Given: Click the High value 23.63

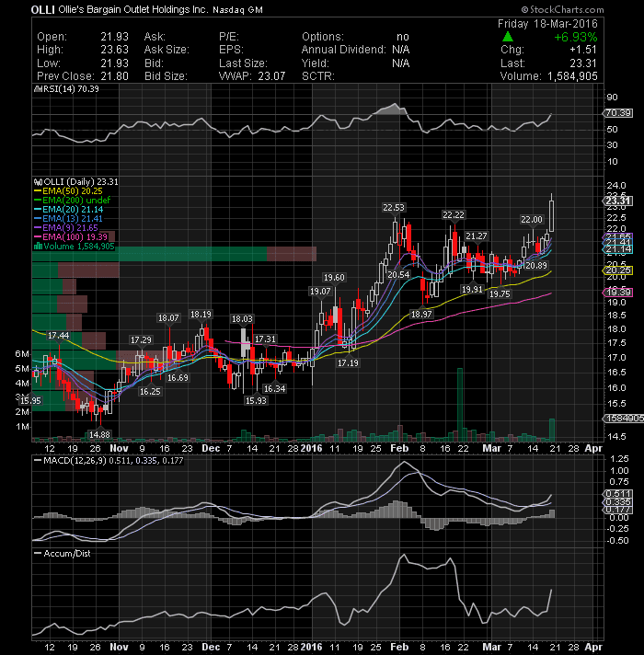Looking at the screenshot, I should tap(114, 50).
